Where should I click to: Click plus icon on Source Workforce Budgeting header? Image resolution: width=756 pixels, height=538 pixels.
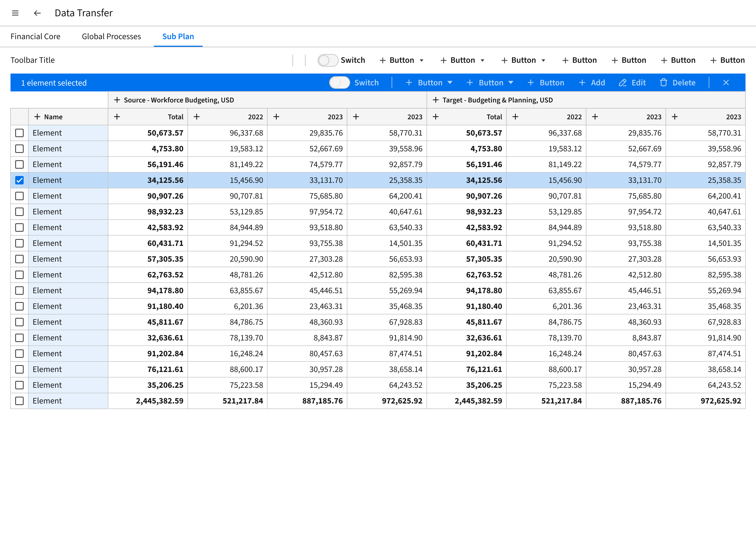(117, 100)
